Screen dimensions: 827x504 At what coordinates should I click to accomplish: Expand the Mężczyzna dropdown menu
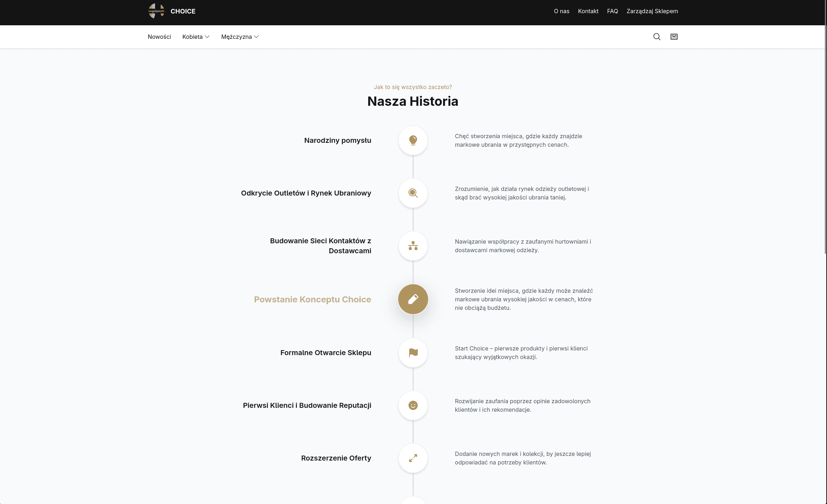coord(240,37)
